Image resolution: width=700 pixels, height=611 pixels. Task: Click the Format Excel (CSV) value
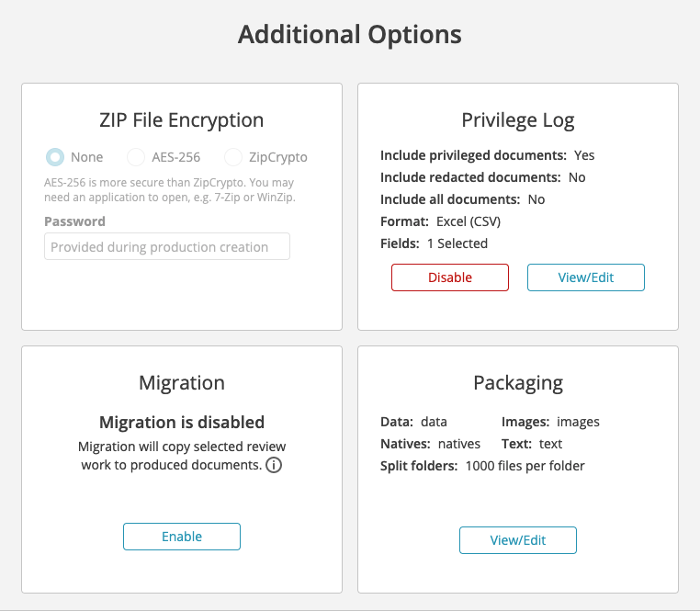click(469, 221)
